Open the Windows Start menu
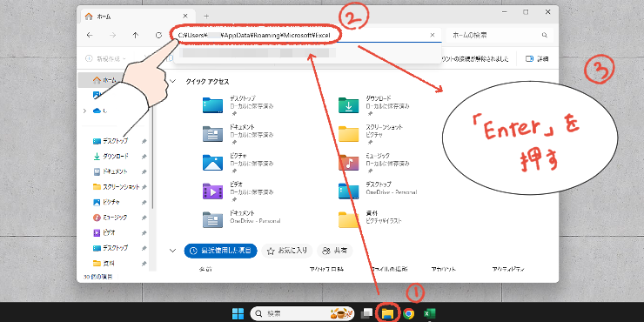The height and width of the screenshot is (322, 644). pos(238,314)
